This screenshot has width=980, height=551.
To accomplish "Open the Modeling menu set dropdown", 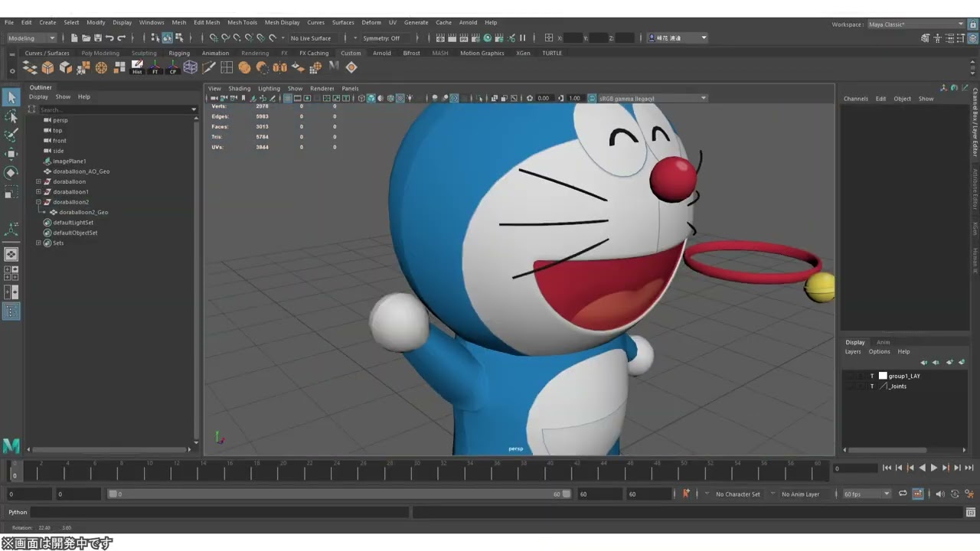I will (x=31, y=37).
